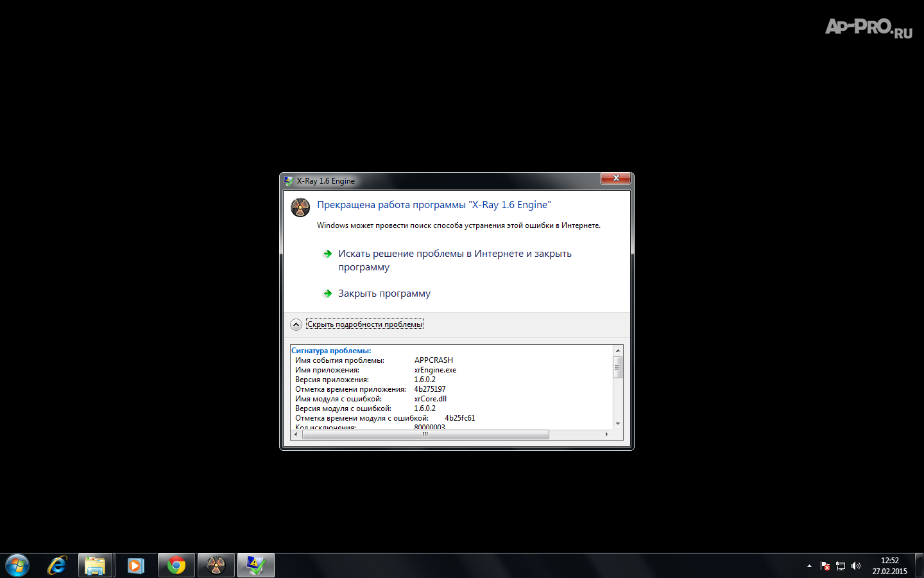Click the green arrow beside 'Закрыть программу'
Image resolution: width=924 pixels, height=578 pixels.
tap(327, 293)
